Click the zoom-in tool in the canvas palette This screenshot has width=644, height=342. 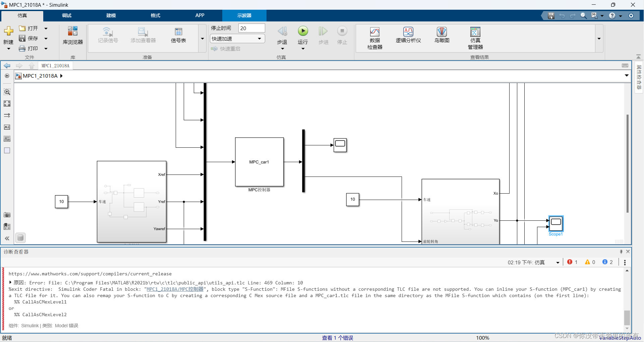(7, 92)
